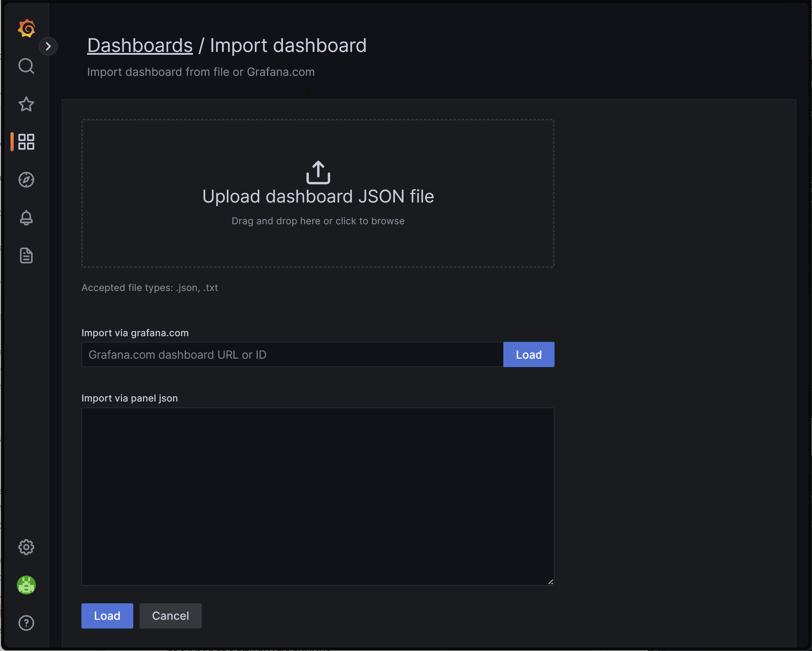Image resolution: width=812 pixels, height=651 pixels.
Task: Open the Explore compass icon
Action: pyautogui.click(x=27, y=179)
